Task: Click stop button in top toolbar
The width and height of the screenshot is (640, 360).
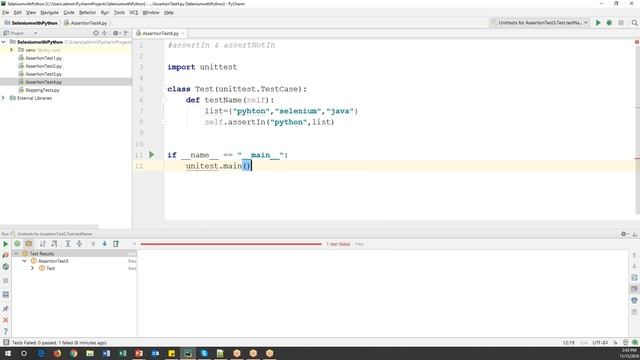Action: [621, 23]
